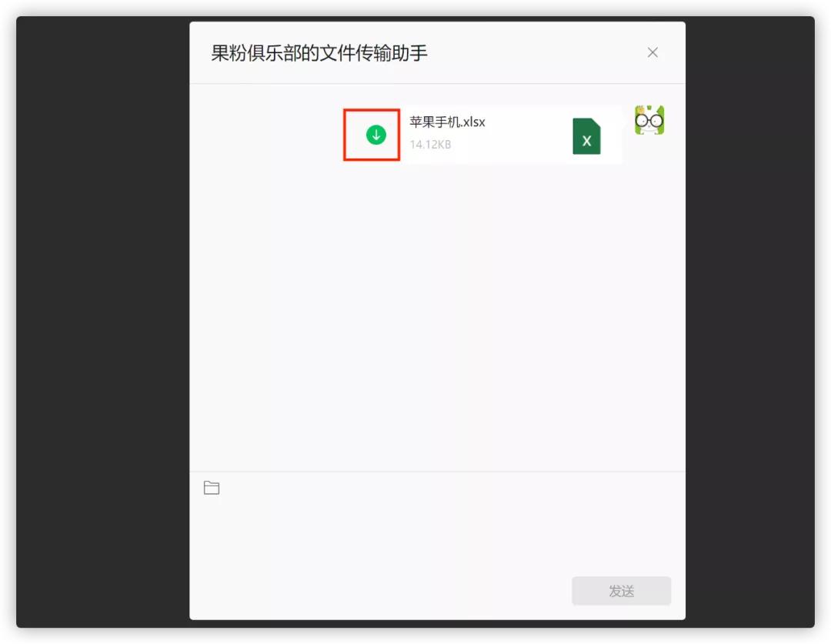This screenshot has height=644, width=831.
Task: Start downloading 苹果手机.xlsx via the circular icon
Action: pyautogui.click(x=375, y=134)
